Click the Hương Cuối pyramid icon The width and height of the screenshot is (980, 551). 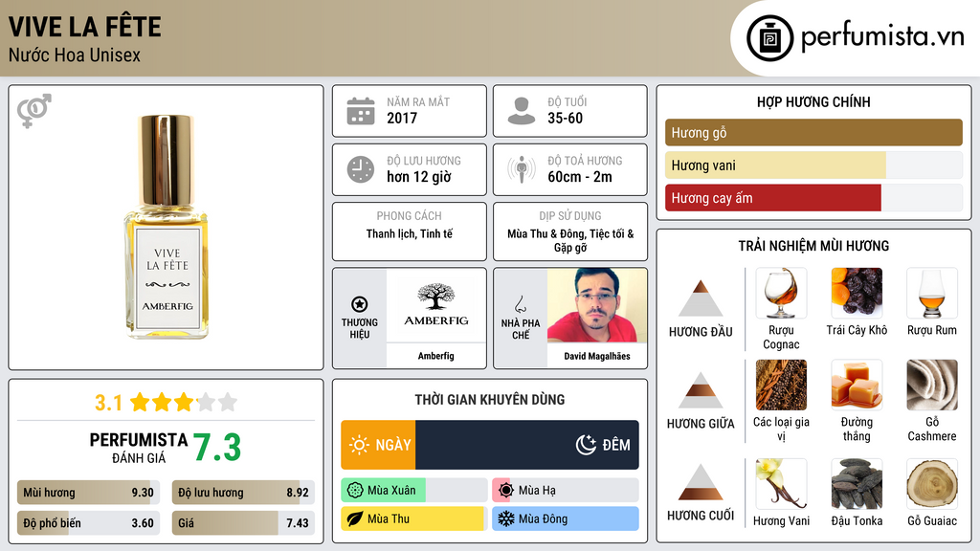[701, 482]
